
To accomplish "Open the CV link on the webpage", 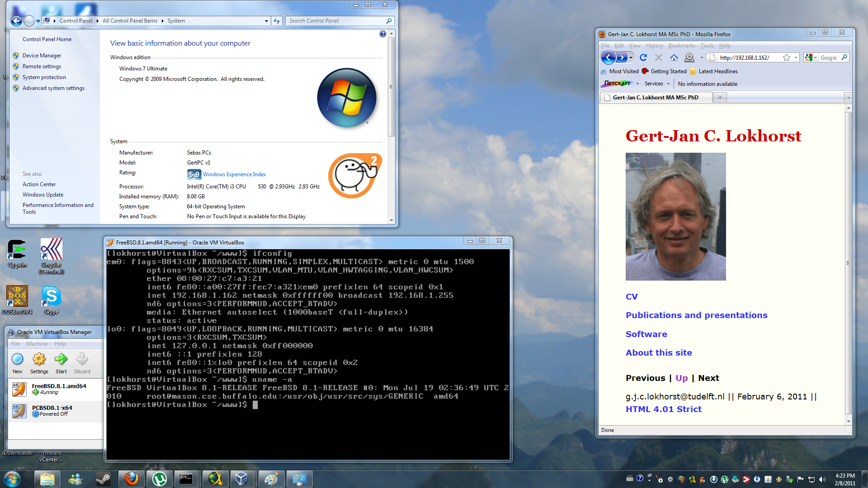I will [632, 296].
